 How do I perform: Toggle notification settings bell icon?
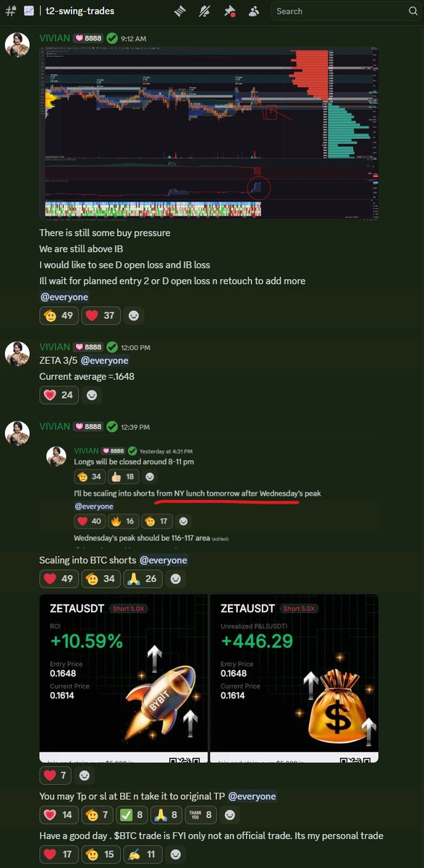coord(205,11)
